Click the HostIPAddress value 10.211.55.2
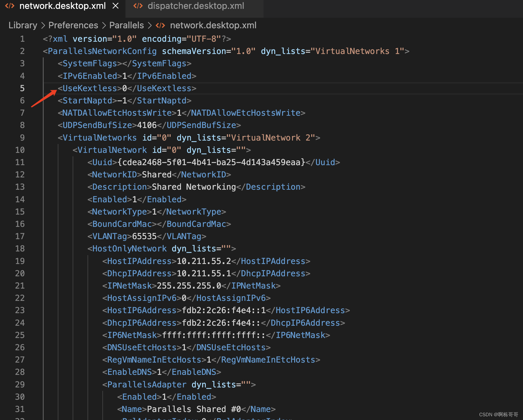This screenshot has height=420, width=523. [204, 261]
